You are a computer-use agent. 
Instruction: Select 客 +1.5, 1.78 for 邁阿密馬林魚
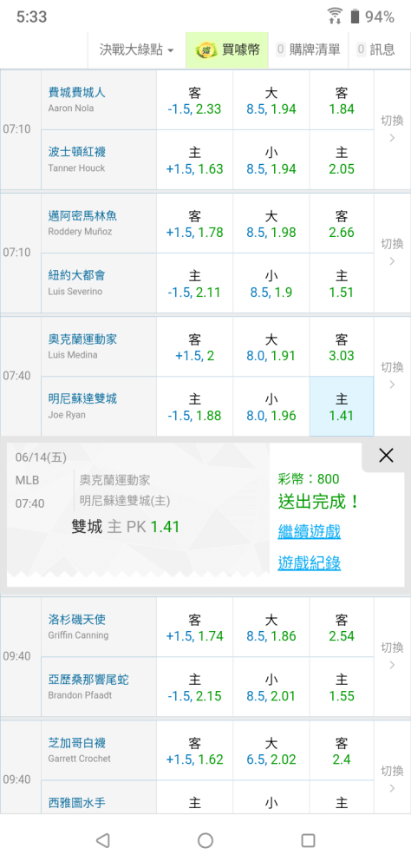pos(195,224)
